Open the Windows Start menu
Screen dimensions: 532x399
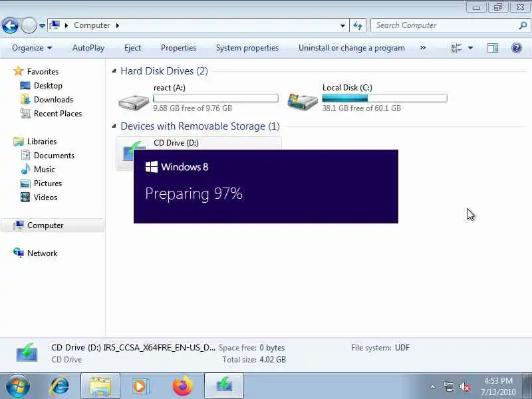[x=18, y=386]
